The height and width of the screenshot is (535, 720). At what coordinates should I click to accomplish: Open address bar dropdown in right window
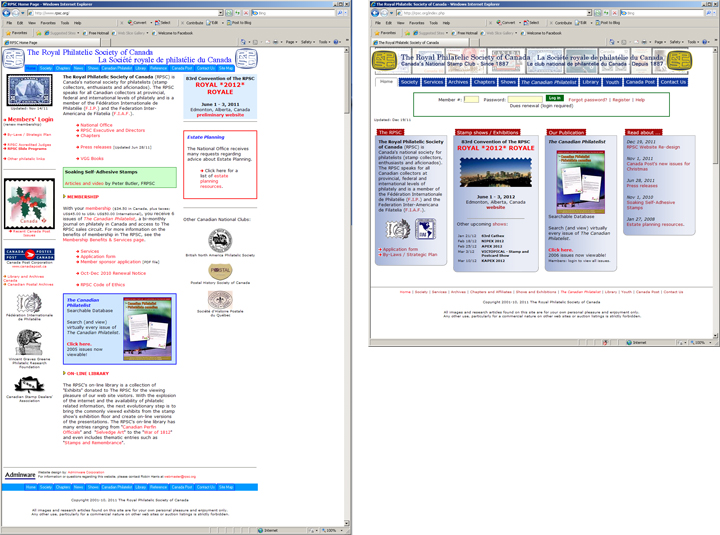pyautogui.click(x=589, y=13)
